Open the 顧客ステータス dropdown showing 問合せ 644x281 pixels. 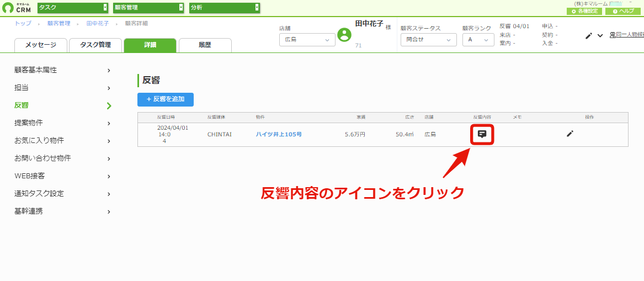coord(428,40)
